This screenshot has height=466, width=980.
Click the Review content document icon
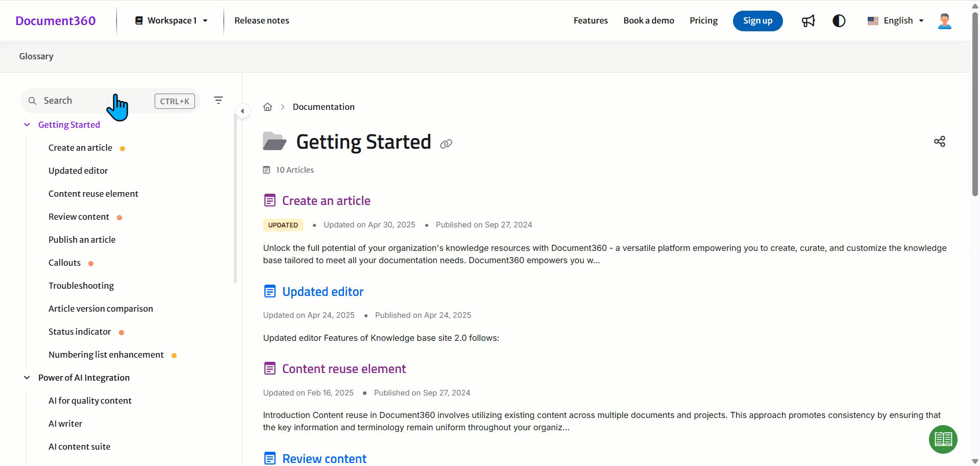[x=269, y=458]
